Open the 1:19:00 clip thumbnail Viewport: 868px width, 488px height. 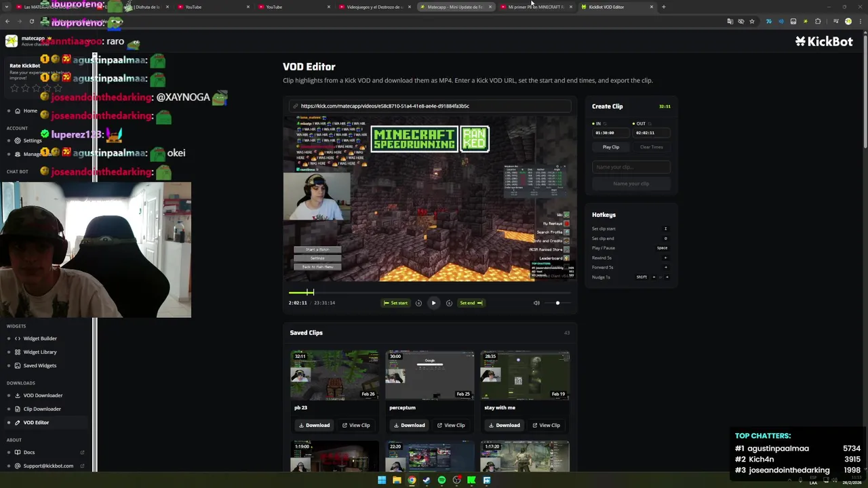335,456
